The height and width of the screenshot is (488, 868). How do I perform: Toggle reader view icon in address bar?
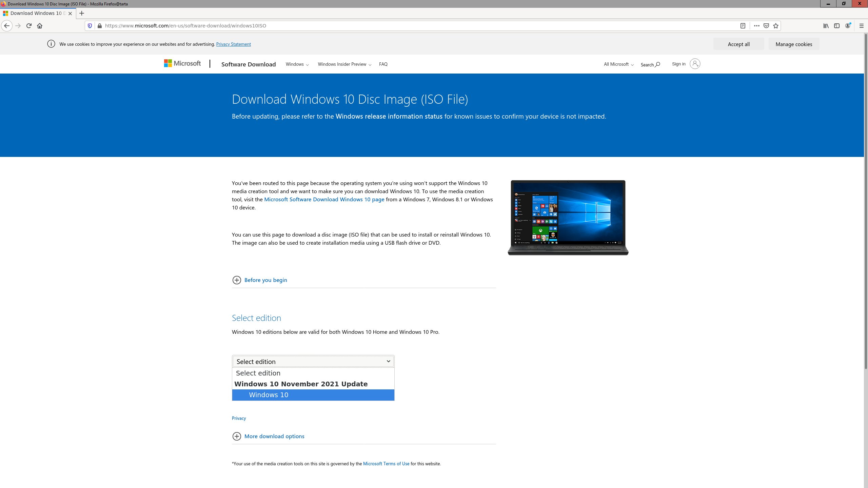pos(743,26)
